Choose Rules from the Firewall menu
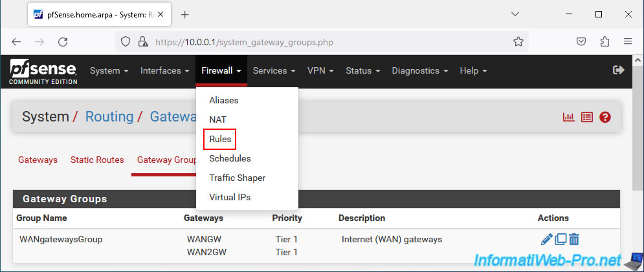Viewport: 644px width, 272px height. 220,139
